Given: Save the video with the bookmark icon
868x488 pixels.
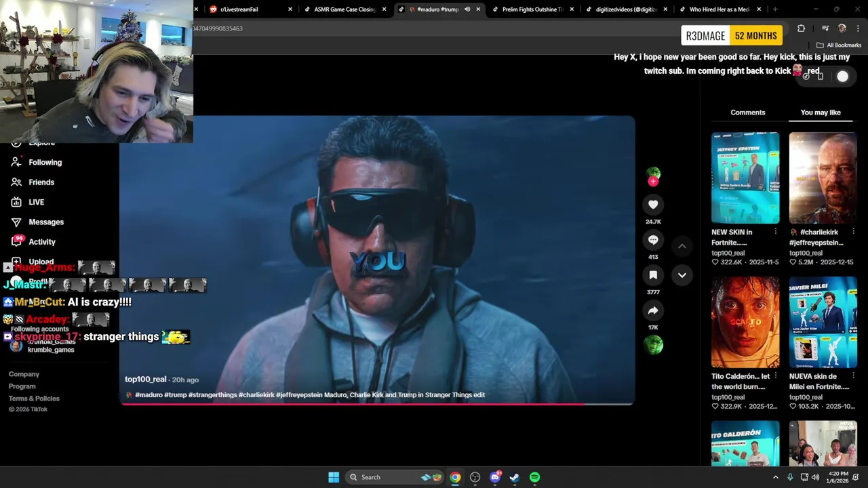Looking at the screenshot, I should 653,275.
